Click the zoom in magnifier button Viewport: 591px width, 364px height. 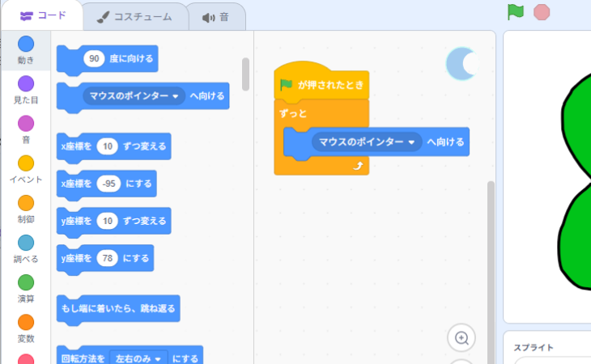[461, 337]
